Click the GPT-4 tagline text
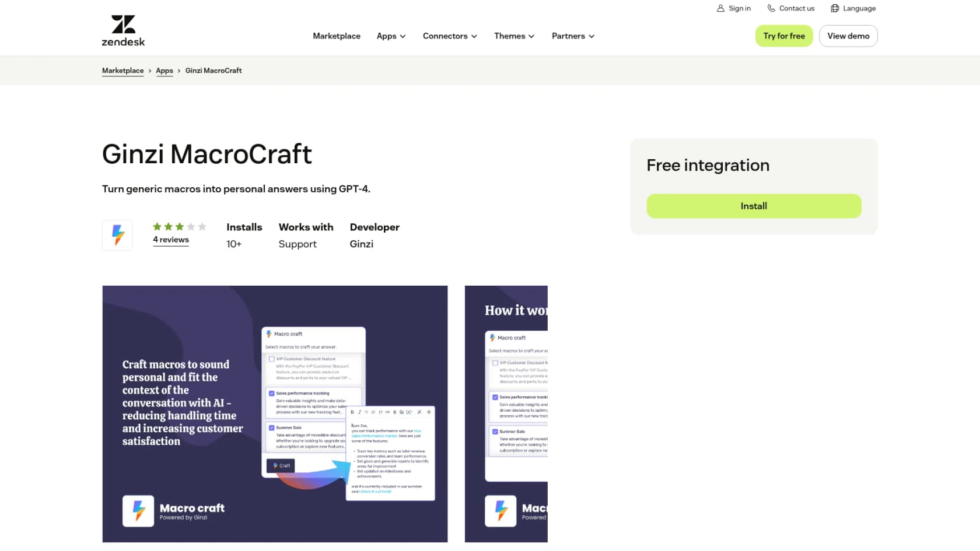The width and height of the screenshot is (980, 551). pos(236,189)
